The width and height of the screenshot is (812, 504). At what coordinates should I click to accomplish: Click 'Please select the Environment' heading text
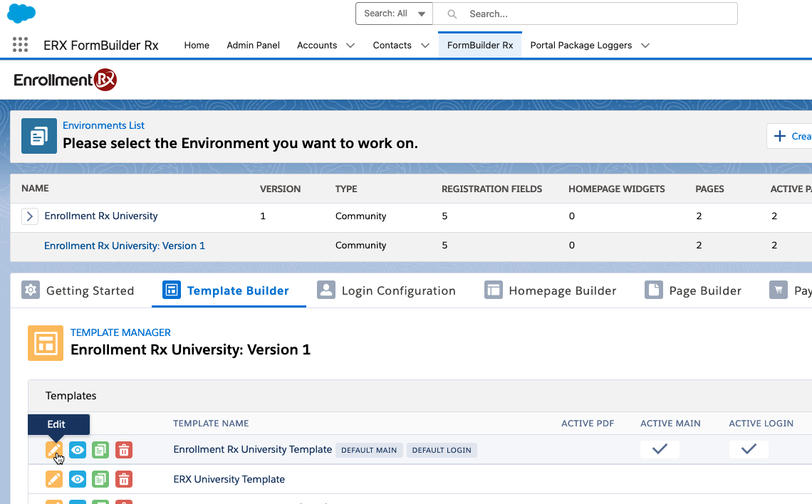240,143
